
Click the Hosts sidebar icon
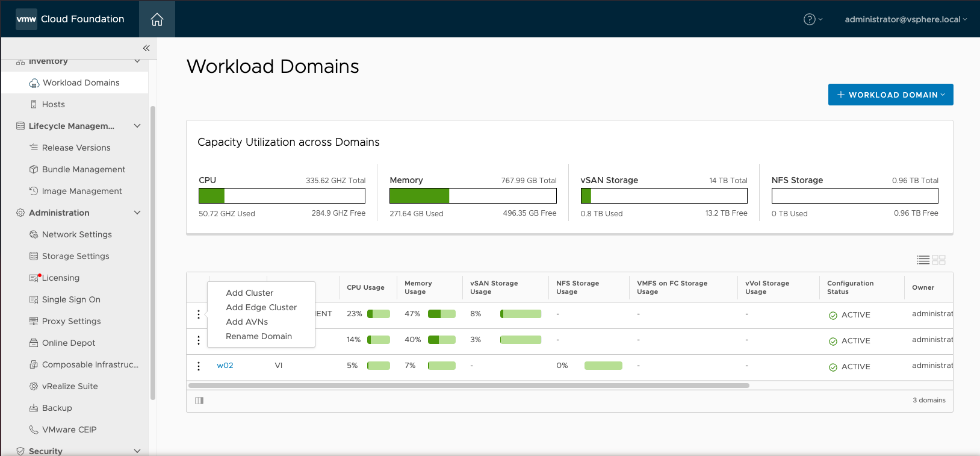[34, 104]
